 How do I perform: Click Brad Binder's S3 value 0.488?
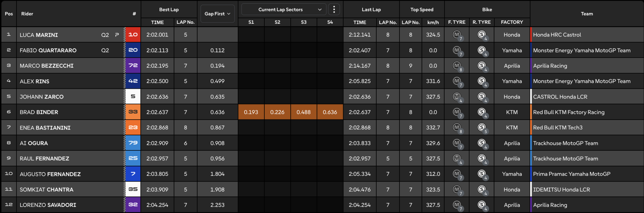[x=304, y=112]
